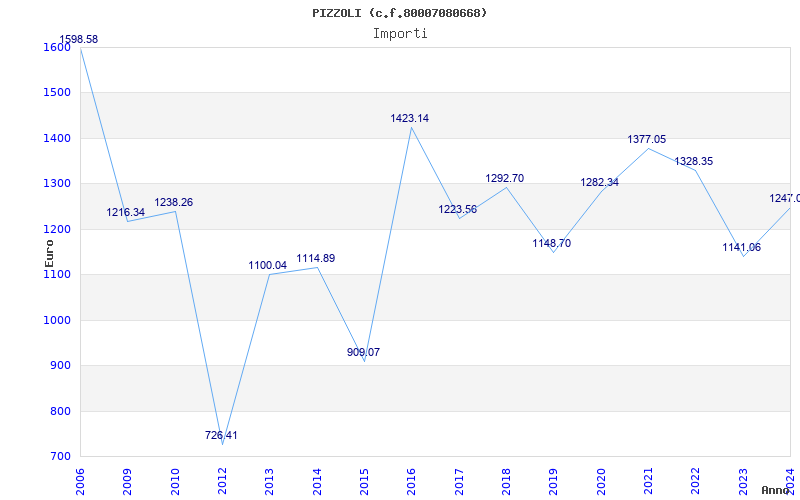Click the 1282.34 data label

coord(599,183)
